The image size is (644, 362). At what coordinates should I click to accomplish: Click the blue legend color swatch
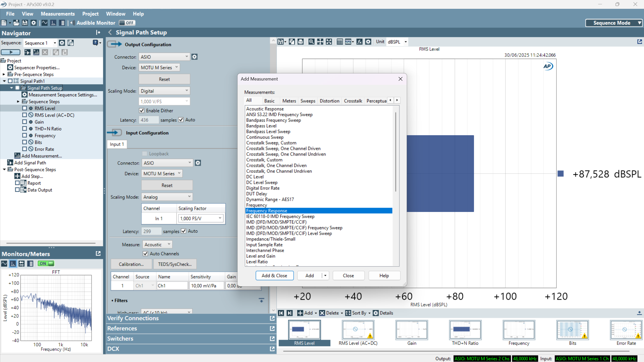coord(560,174)
